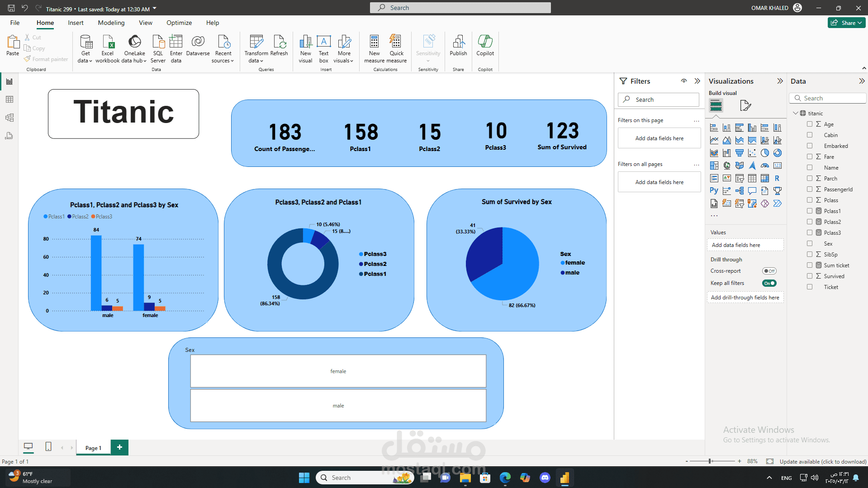The width and height of the screenshot is (868, 488).
Task: Check the Survived field
Action: click(810, 276)
